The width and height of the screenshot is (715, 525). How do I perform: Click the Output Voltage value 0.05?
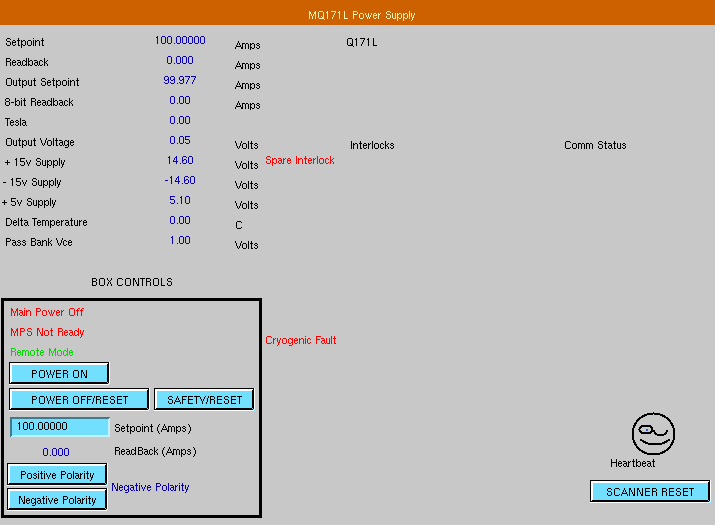(180, 140)
